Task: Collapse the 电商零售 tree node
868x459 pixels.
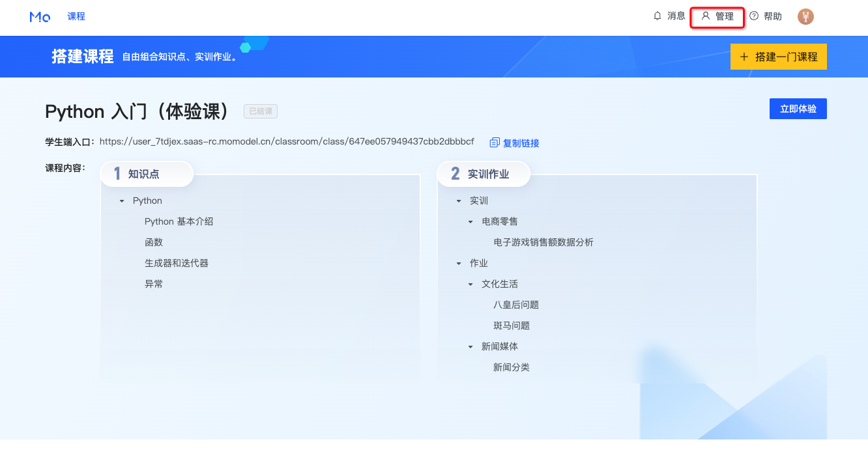Action: pos(470,222)
